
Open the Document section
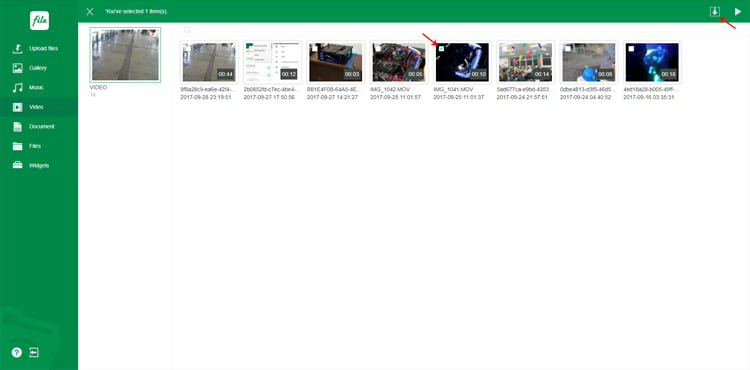tap(39, 127)
